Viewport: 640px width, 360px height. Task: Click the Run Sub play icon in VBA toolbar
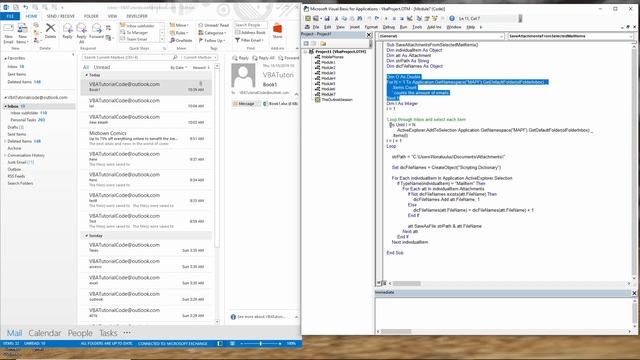click(386, 18)
